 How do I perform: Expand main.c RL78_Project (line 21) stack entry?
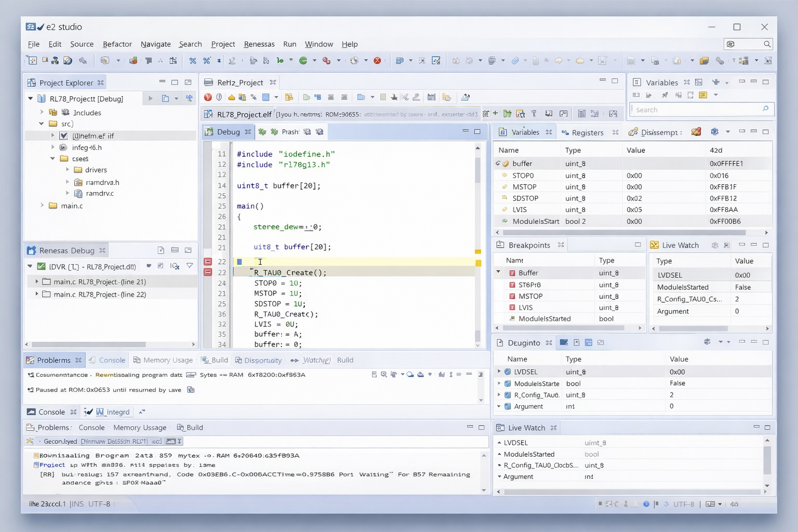coord(37,282)
